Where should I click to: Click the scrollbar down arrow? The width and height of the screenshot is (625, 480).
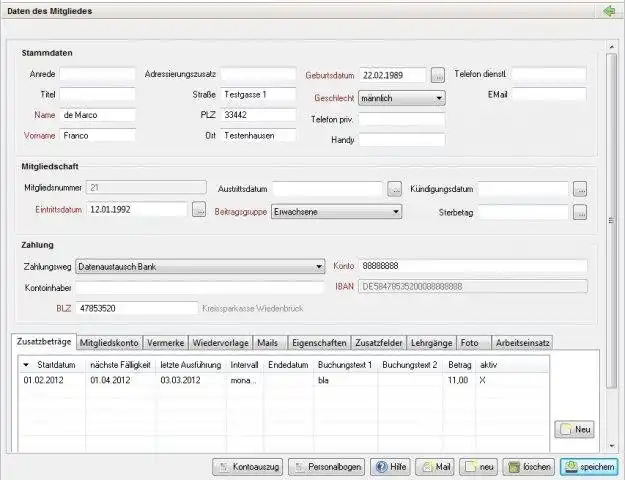pos(611,446)
